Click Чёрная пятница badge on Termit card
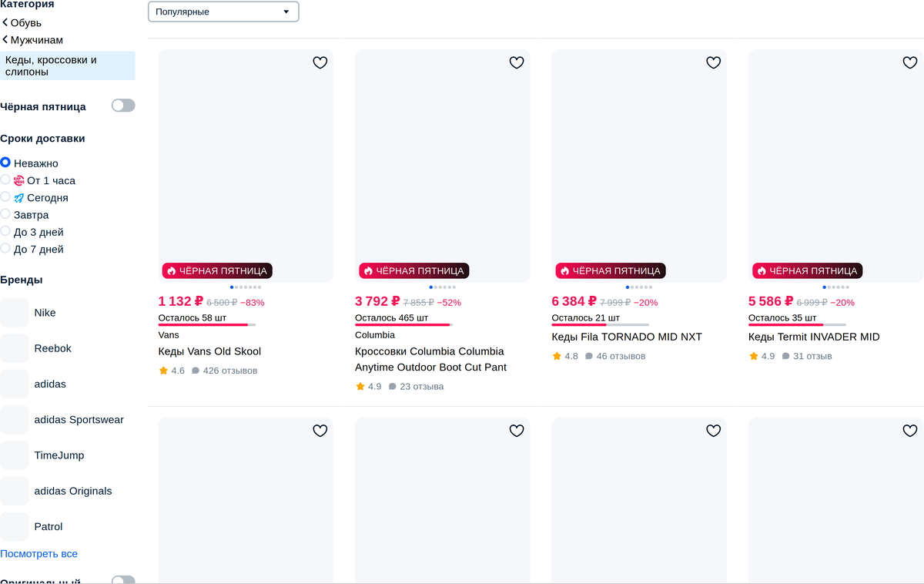This screenshot has width=924, height=584. click(807, 270)
